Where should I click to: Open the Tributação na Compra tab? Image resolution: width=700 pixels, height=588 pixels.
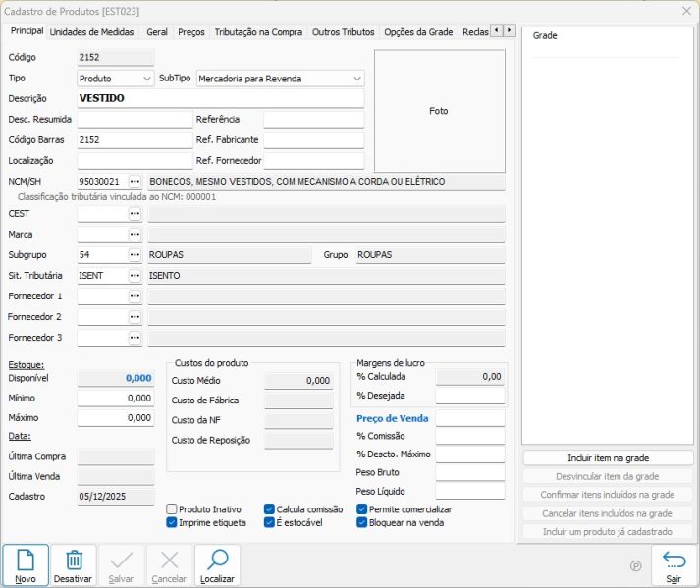(x=258, y=32)
